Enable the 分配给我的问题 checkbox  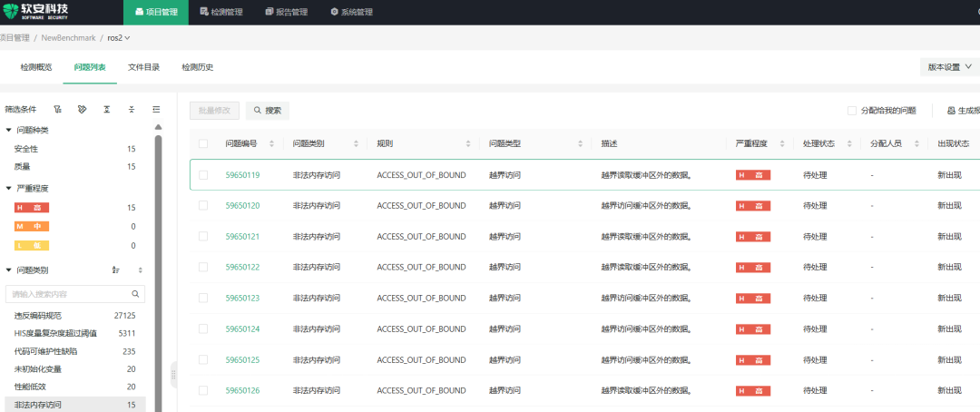click(852, 111)
